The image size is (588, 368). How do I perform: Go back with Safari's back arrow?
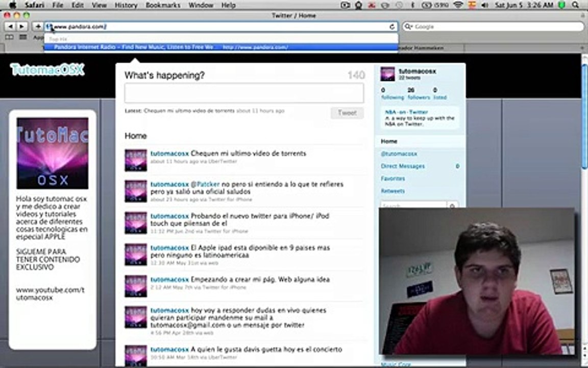pos(10,26)
